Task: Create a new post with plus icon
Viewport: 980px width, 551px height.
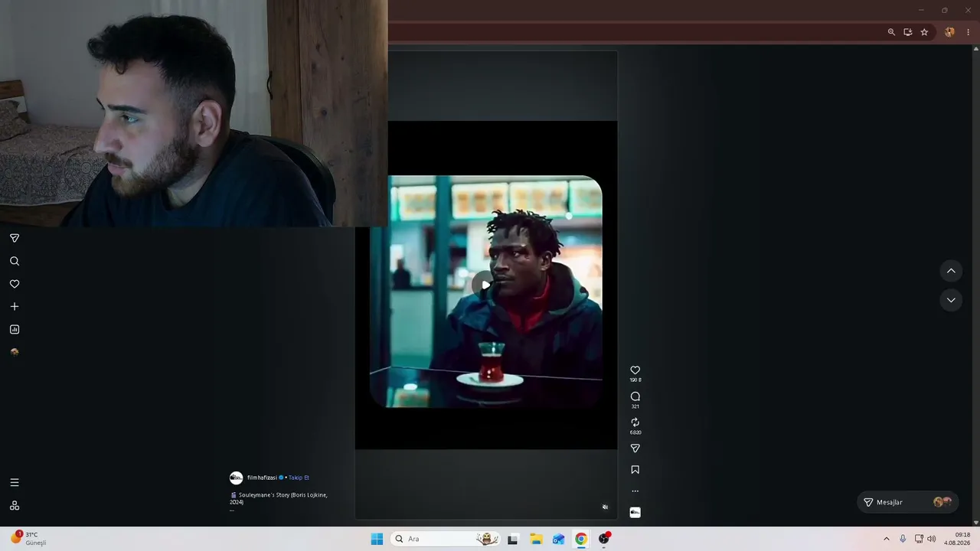Action: point(15,306)
